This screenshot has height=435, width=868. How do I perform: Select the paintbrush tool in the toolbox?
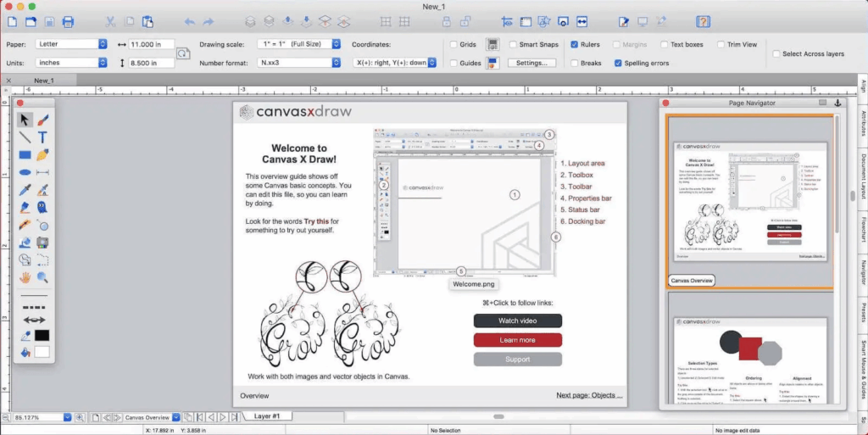click(x=42, y=120)
